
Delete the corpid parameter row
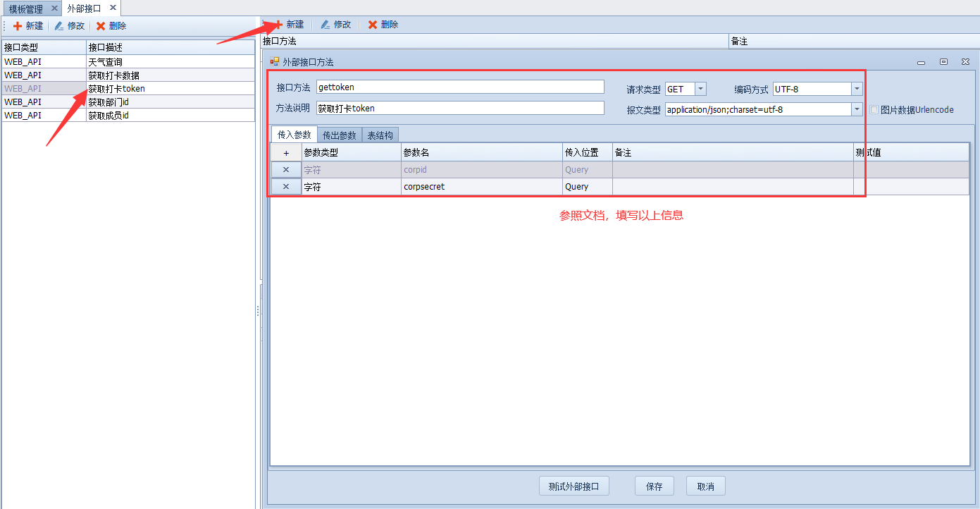coord(286,170)
